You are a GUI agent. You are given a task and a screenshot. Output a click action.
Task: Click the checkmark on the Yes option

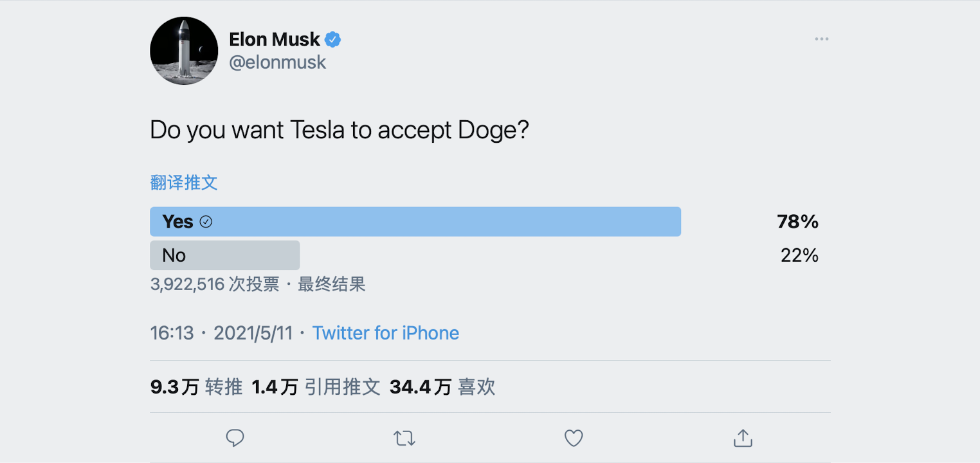coord(205,221)
